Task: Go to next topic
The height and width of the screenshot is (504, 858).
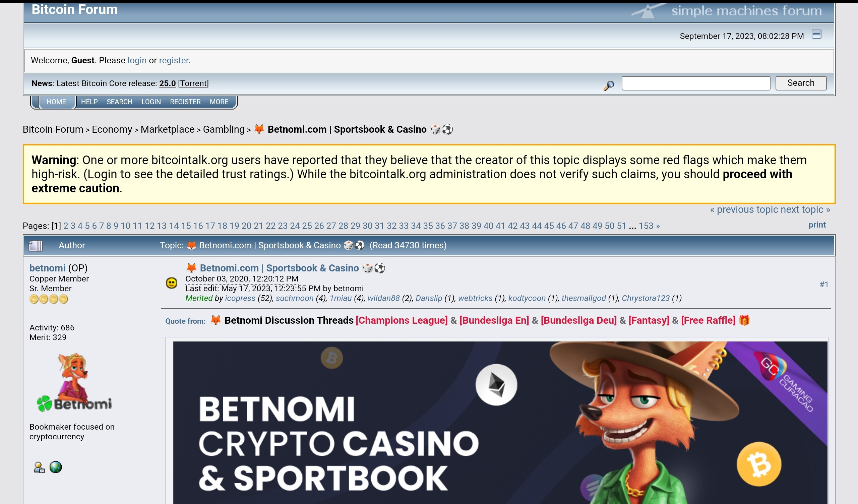Action: click(x=805, y=209)
